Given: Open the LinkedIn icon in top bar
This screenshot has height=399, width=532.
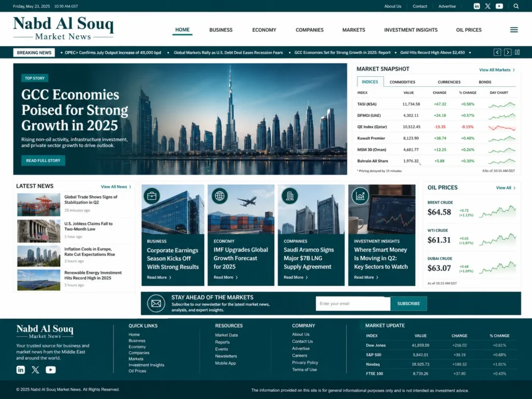Looking at the screenshot, I should (x=477, y=6).
